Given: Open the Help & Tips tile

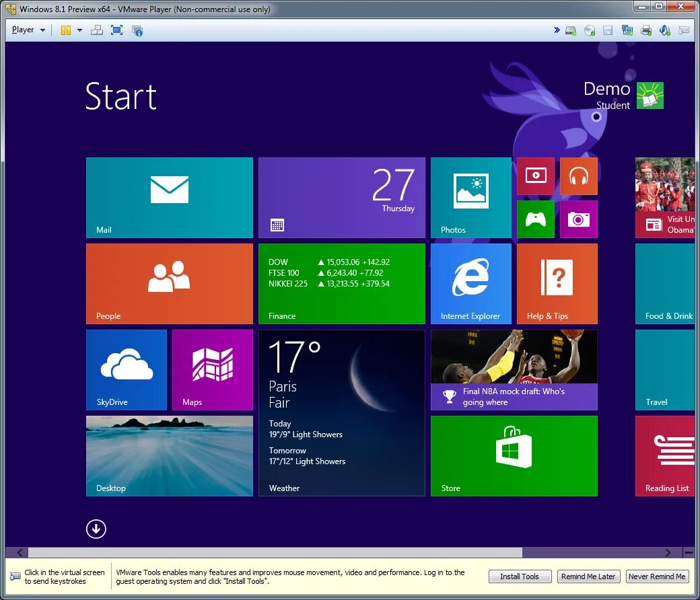Looking at the screenshot, I should 557,284.
